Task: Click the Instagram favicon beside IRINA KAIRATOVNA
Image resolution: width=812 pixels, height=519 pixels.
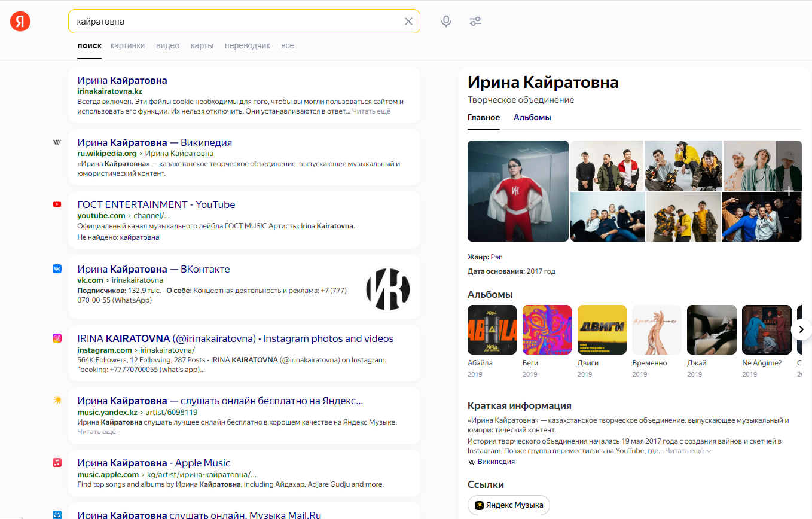Action: point(57,338)
